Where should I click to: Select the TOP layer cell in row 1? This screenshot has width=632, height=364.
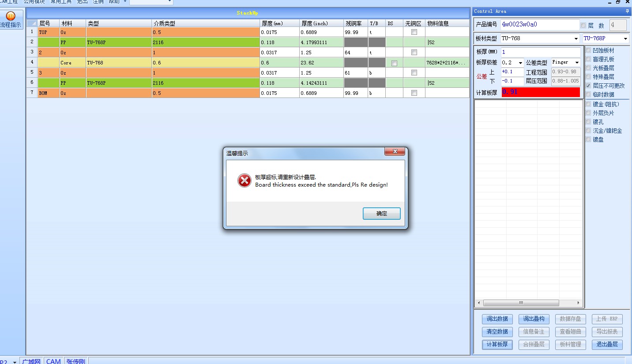coord(49,32)
